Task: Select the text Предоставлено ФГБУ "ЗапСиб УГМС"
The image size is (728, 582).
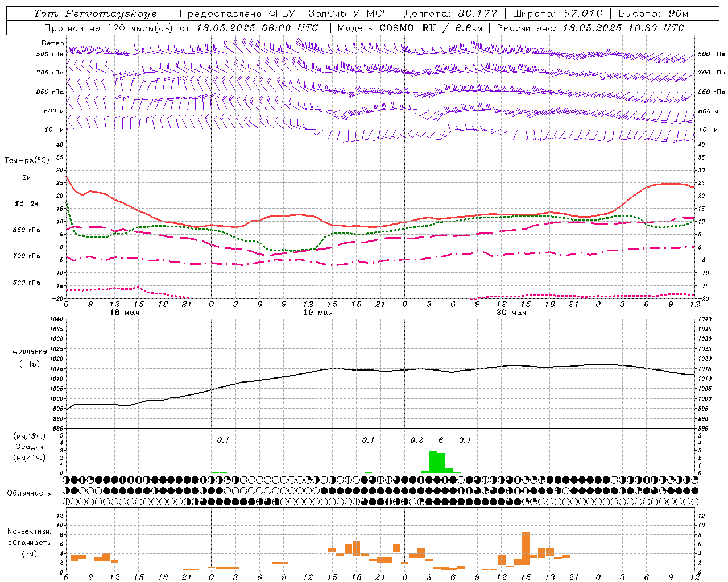Action: pos(283,14)
